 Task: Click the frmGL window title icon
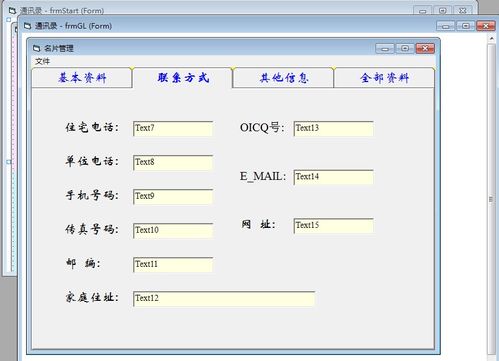tap(27, 26)
